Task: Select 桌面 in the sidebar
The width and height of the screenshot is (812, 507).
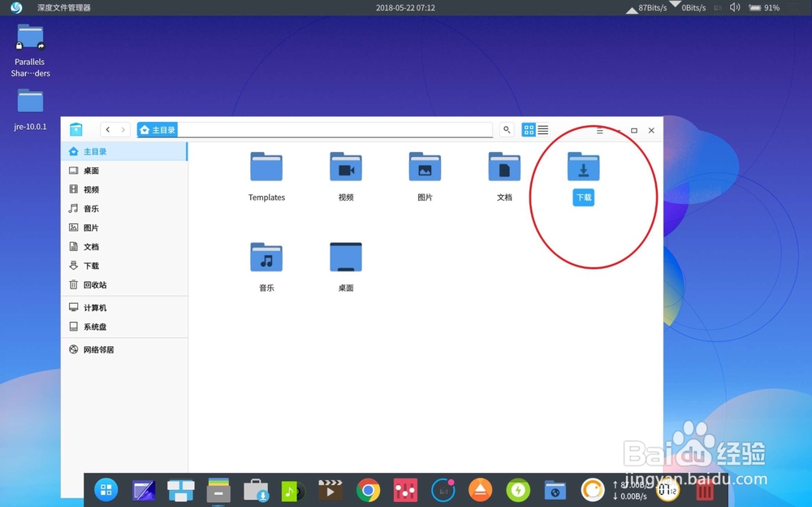Action: click(x=124, y=171)
